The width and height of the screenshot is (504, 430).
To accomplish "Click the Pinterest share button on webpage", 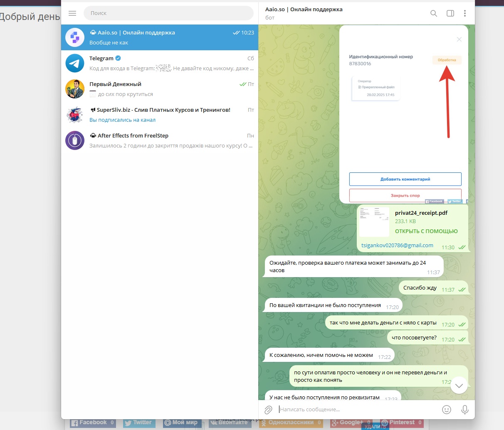I will tap(402, 423).
